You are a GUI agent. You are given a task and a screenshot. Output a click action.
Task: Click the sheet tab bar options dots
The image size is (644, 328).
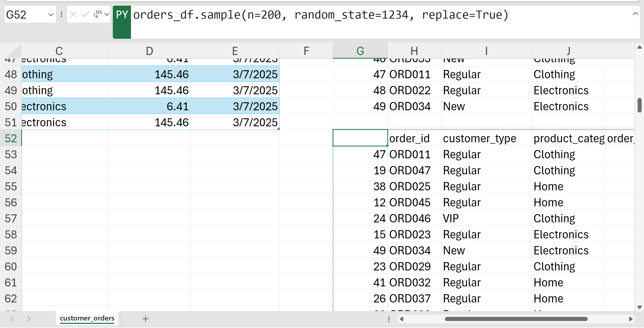pyautogui.click(x=389, y=319)
